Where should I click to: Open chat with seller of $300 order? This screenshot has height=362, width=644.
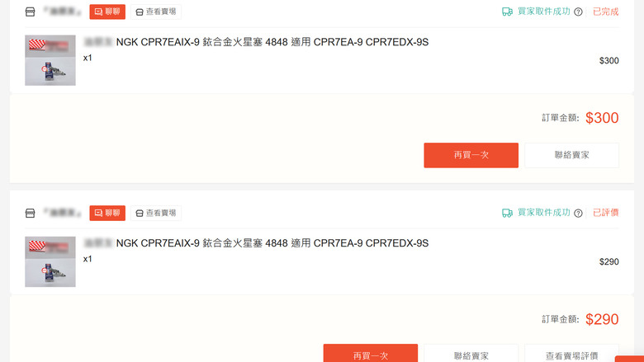(x=107, y=12)
